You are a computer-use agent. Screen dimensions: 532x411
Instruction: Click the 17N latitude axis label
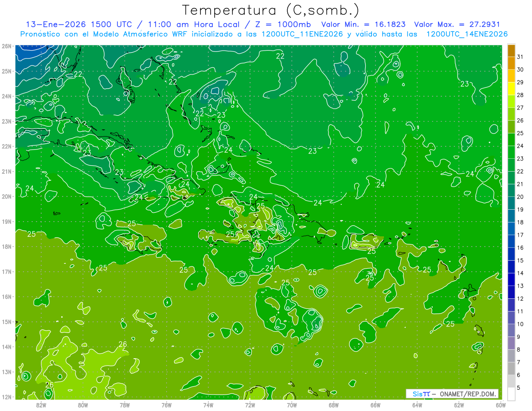(x=6, y=271)
